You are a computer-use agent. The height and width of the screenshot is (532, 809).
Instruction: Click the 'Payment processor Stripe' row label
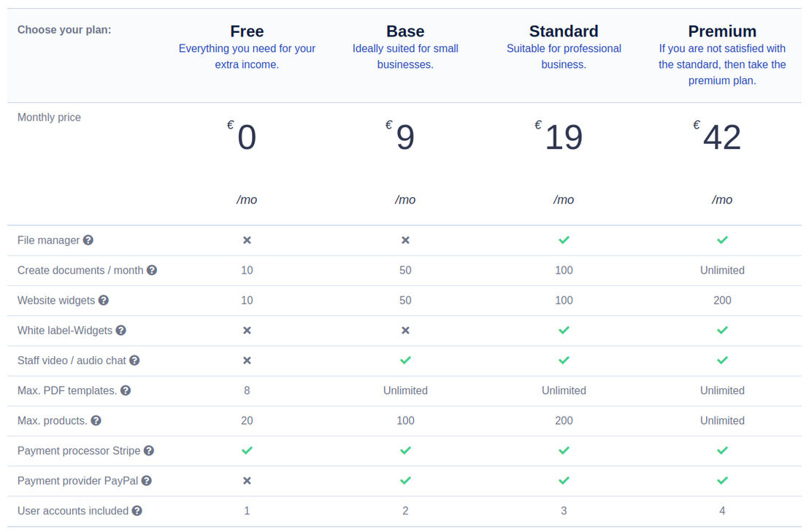coord(79,450)
